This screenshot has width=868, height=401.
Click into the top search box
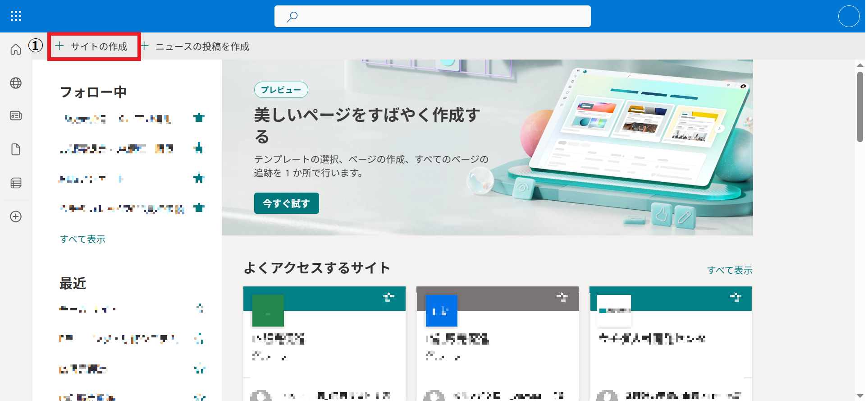pyautogui.click(x=433, y=16)
